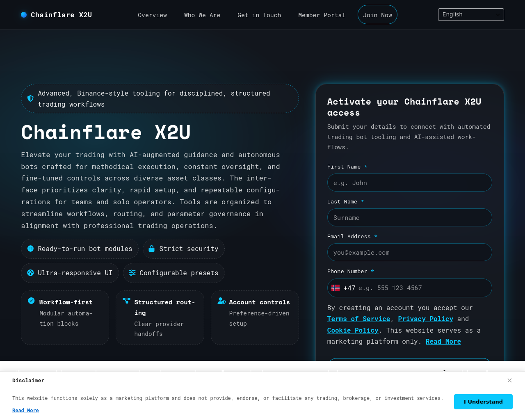
Task: Focus the Email Address input field
Action: point(410,252)
